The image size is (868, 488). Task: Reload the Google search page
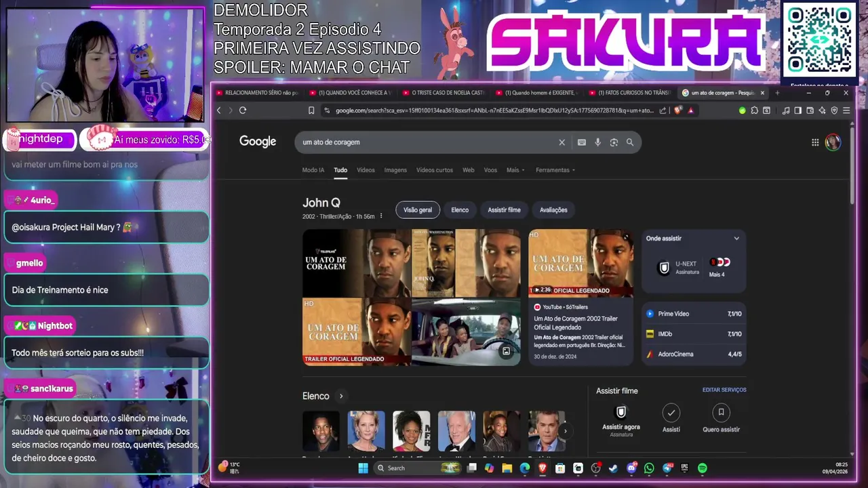[243, 110]
